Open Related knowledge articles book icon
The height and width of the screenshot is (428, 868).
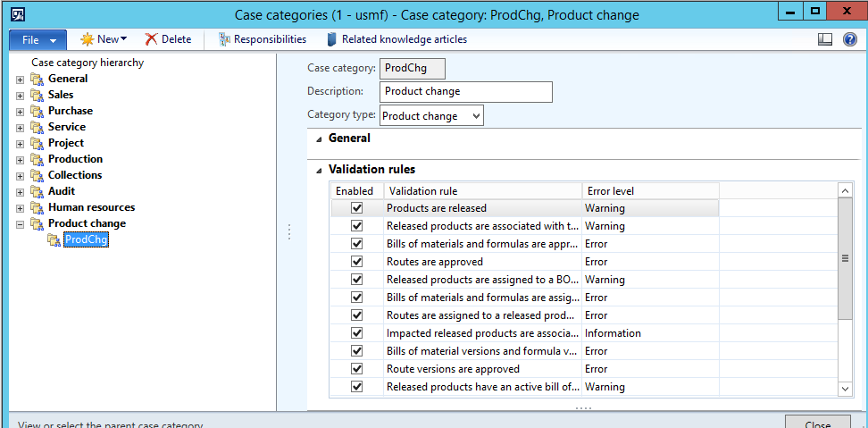click(331, 39)
